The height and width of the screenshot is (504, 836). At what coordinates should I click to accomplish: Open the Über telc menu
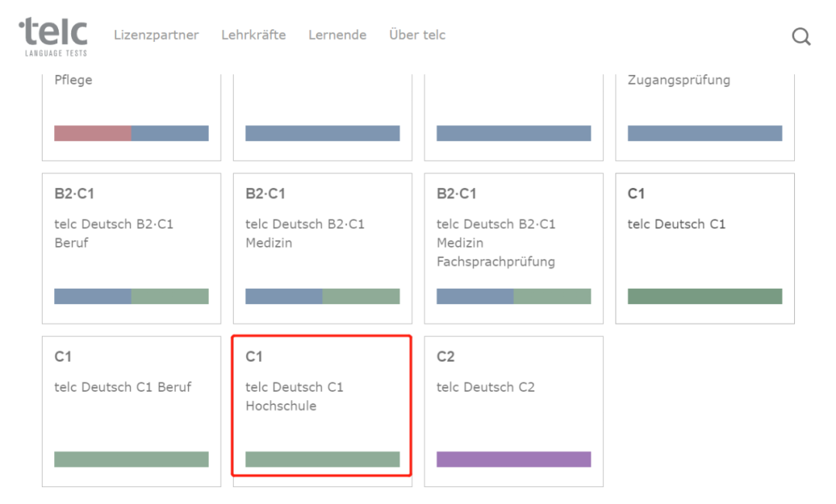click(417, 35)
